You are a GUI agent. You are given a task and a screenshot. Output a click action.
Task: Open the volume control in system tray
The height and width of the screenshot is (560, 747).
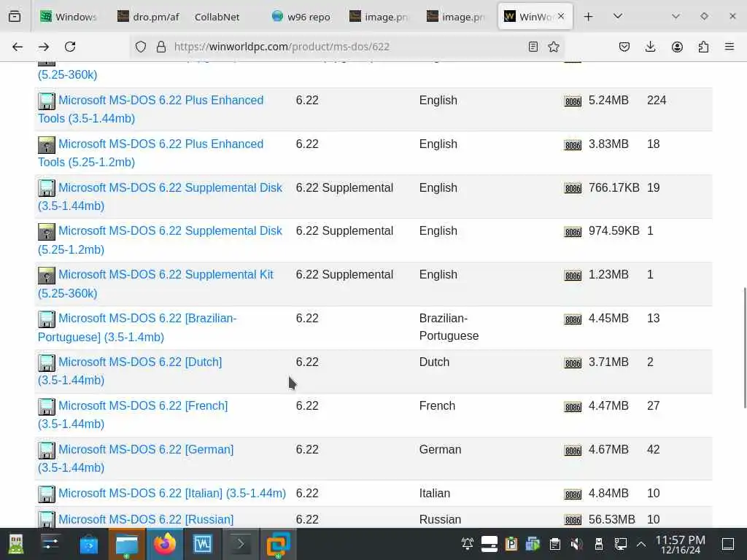point(576,543)
